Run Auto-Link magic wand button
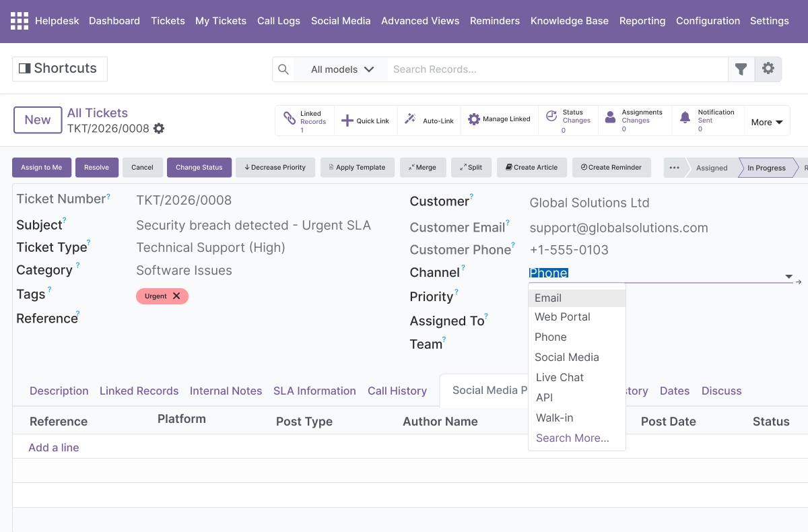Viewport: 808px width, 532px height. tap(429, 121)
